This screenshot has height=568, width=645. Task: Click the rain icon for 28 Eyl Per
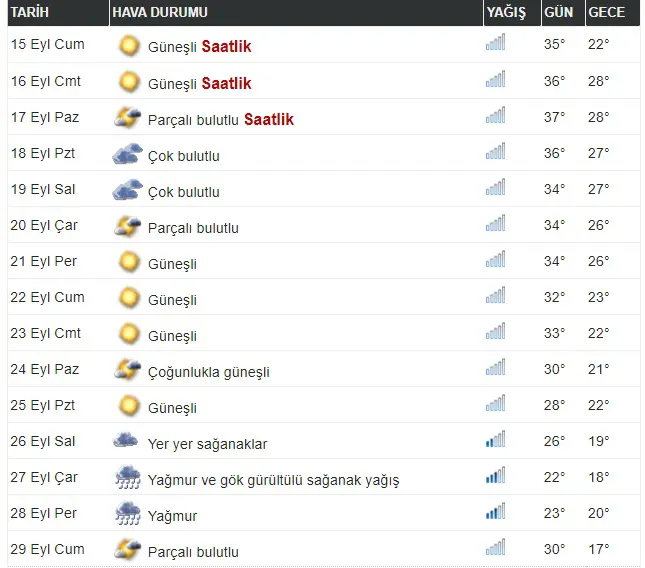(x=127, y=514)
